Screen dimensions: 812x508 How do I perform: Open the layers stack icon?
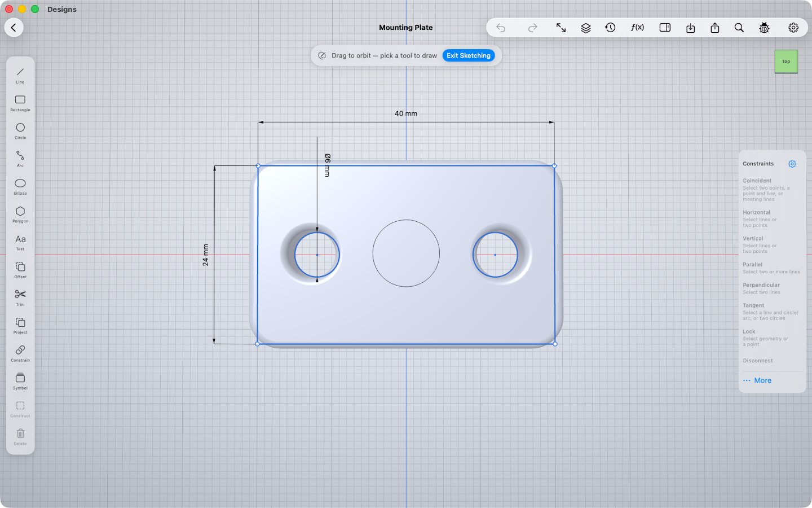(x=586, y=28)
